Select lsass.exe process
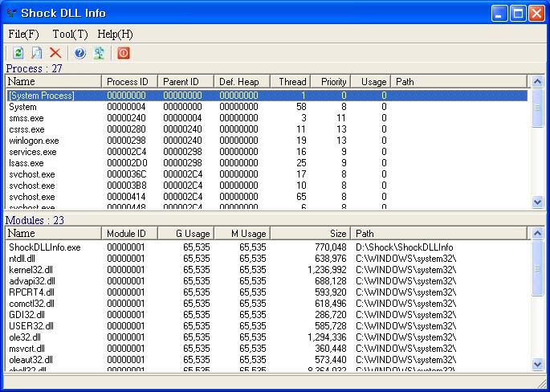The height and width of the screenshot is (392, 550). 267,163
